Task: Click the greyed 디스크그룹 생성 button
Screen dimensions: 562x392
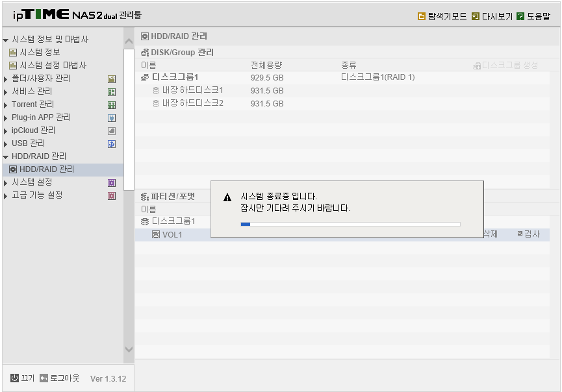Action: tap(505, 65)
